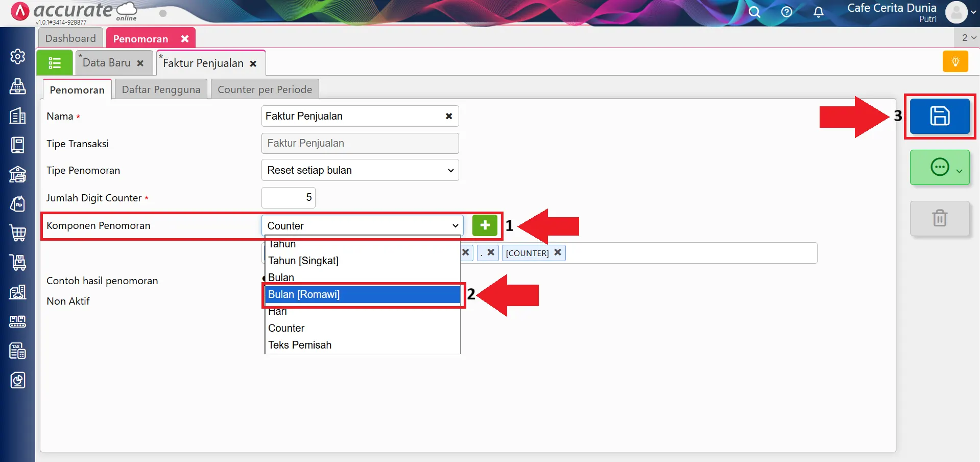Select Bulan [Romawi] from the list
Image resolution: width=980 pixels, height=462 pixels.
pyautogui.click(x=362, y=294)
